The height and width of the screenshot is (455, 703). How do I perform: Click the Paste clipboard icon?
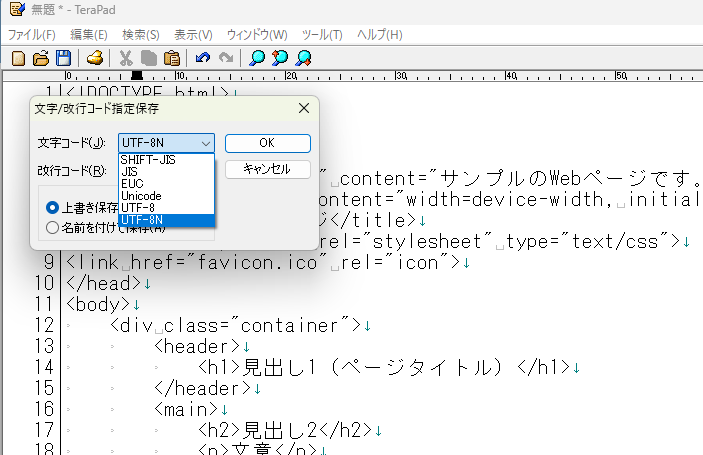[172, 58]
